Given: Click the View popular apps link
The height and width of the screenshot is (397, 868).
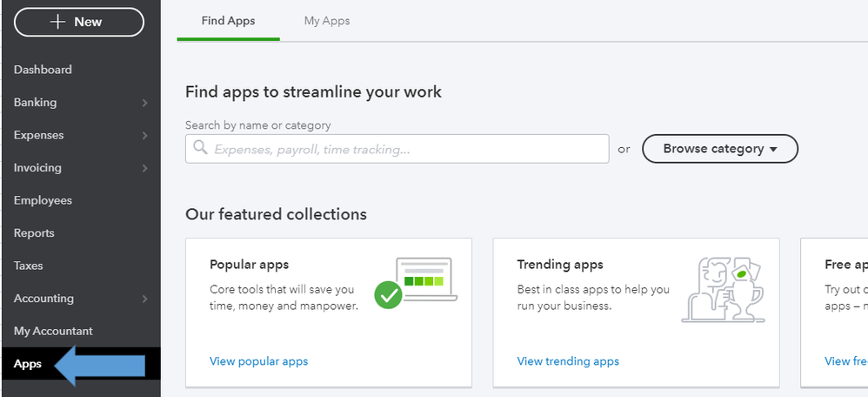Looking at the screenshot, I should (258, 361).
